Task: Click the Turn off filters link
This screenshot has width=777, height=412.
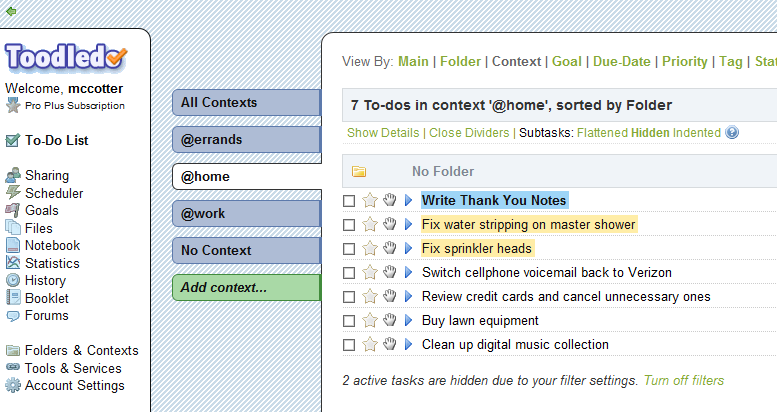Action: point(683,380)
